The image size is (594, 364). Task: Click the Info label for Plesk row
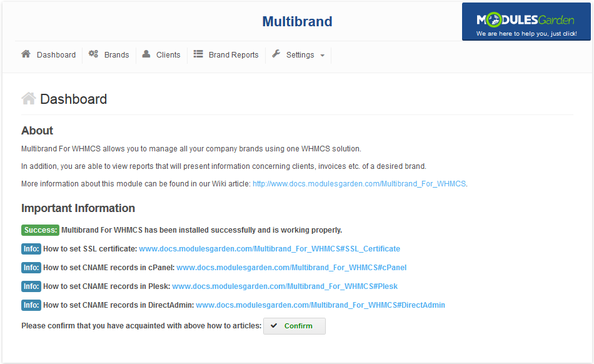pyautogui.click(x=31, y=286)
